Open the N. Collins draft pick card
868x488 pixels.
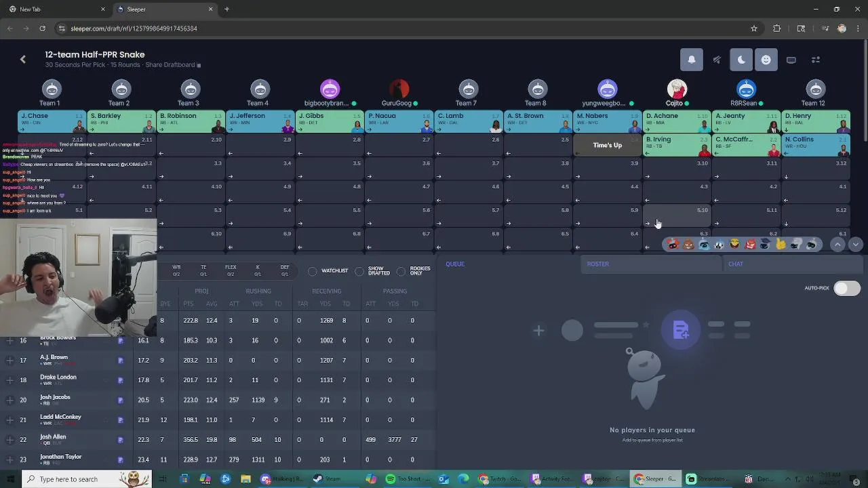[815, 145]
